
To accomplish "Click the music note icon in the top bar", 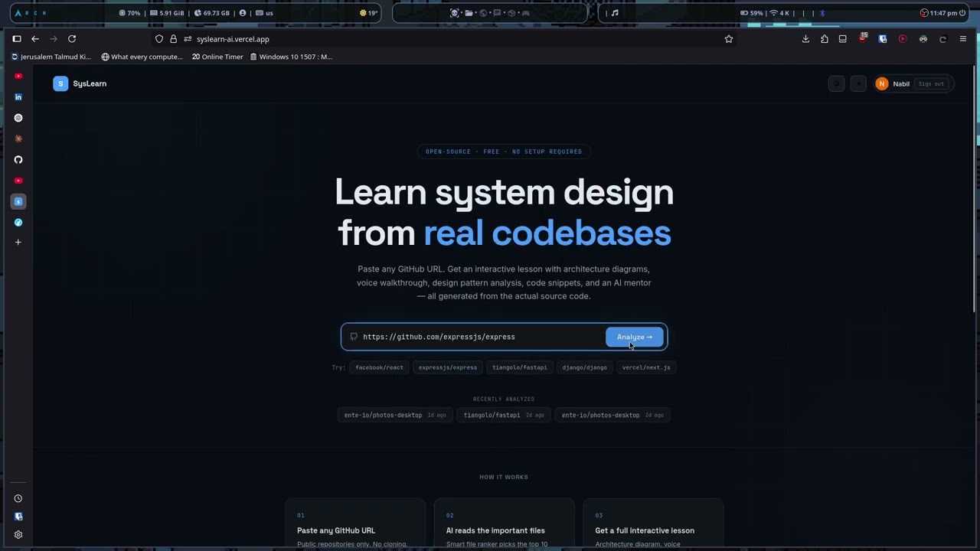I will point(615,13).
